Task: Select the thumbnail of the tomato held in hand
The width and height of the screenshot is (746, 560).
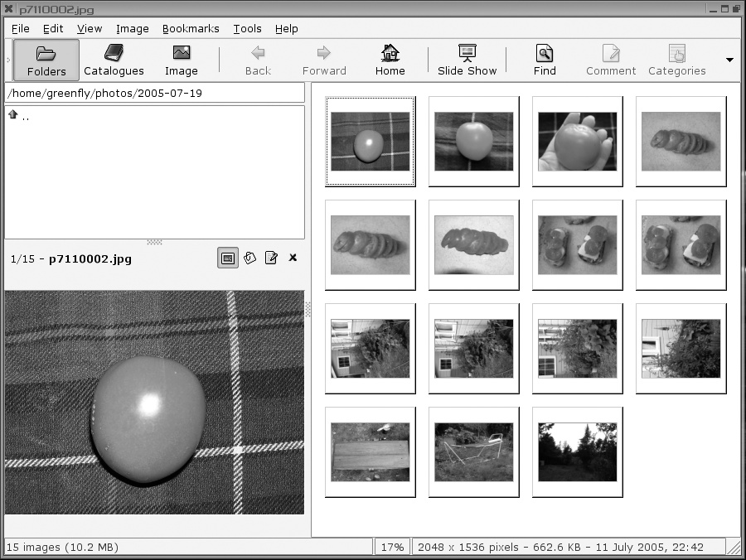Action: pos(577,142)
